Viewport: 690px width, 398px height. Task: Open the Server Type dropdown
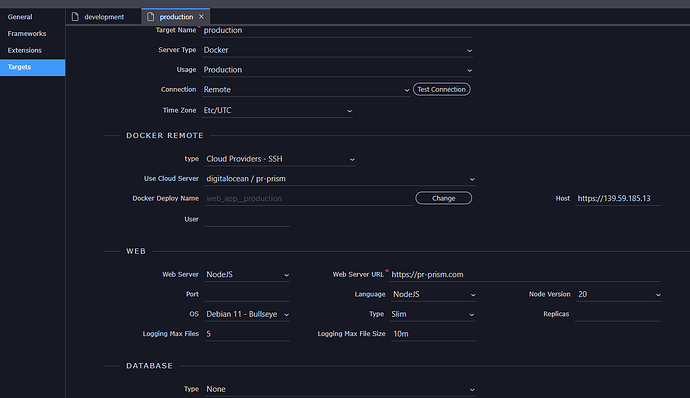[338, 50]
